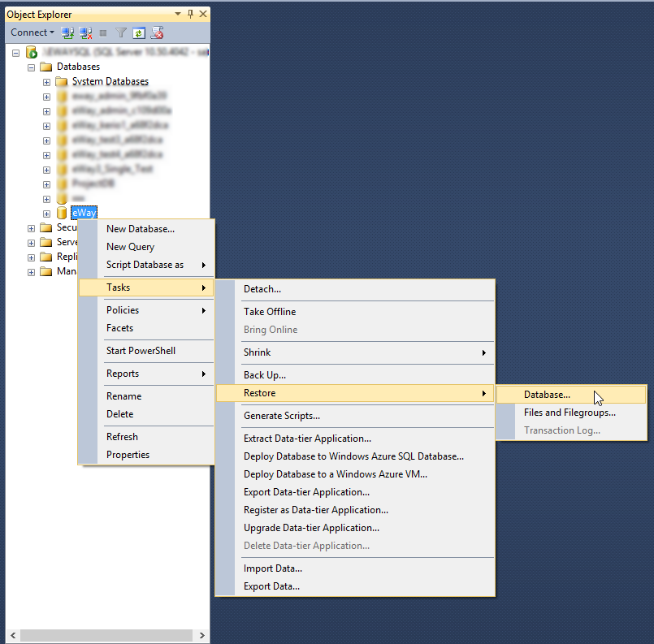The height and width of the screenshot is (644, 654).
Task: Expand the eWay database node
Action: click(x=47, y=214)
